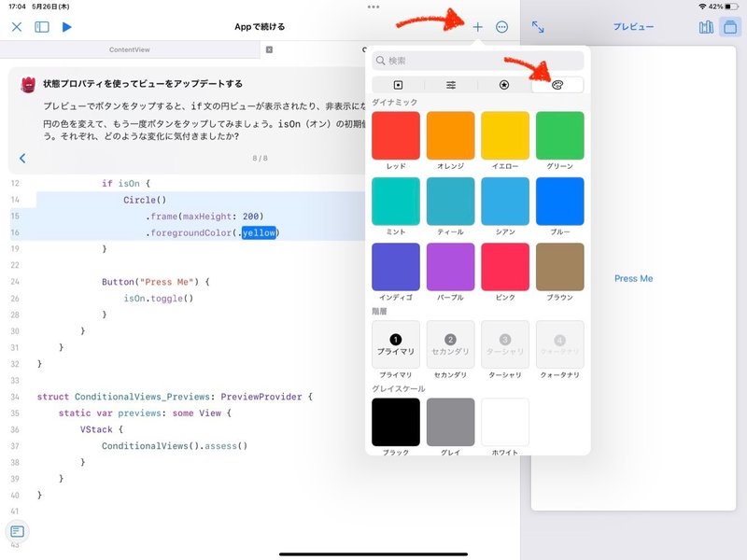Image resolution: width=747 pixels, height=560 pixels.
Task: Pick the ティール teal color swatch
Action: [450, 201]
